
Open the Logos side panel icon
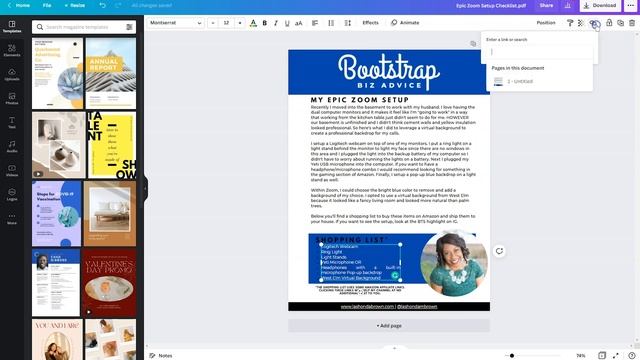pos(12,195)
